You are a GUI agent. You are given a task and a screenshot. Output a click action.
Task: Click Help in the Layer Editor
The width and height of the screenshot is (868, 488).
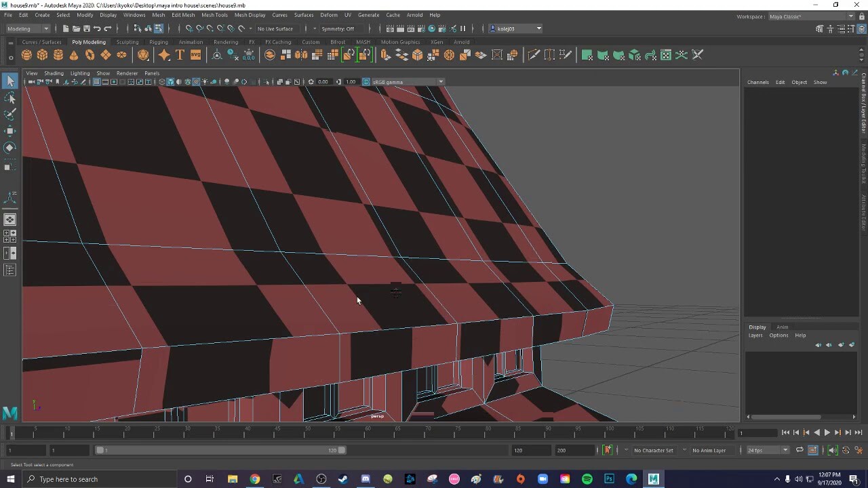click(x=800, y=335)
